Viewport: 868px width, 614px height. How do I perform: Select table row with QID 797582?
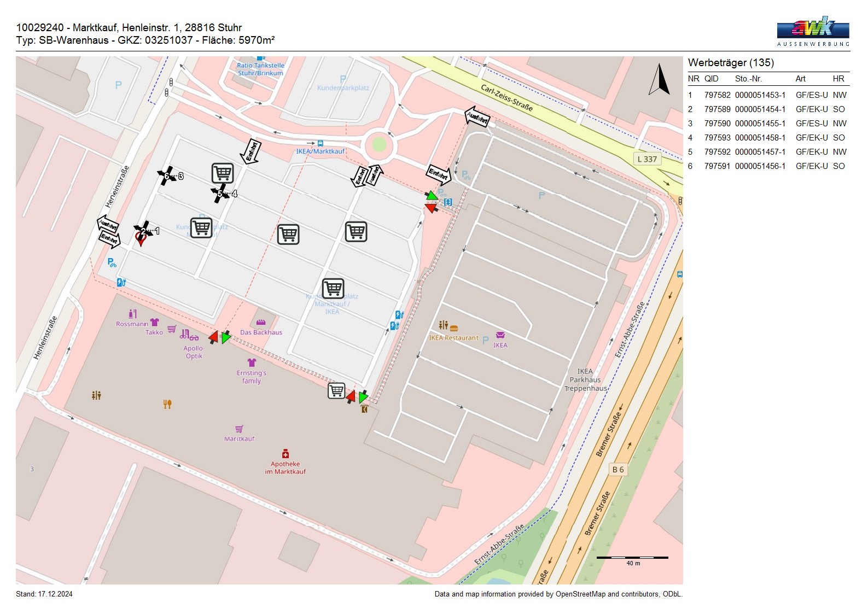pos(767,95)
